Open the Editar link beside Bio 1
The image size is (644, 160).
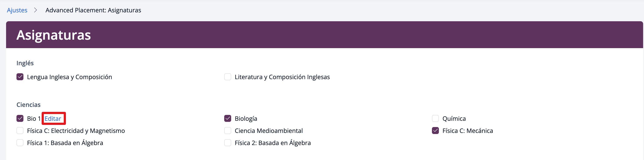53,119
